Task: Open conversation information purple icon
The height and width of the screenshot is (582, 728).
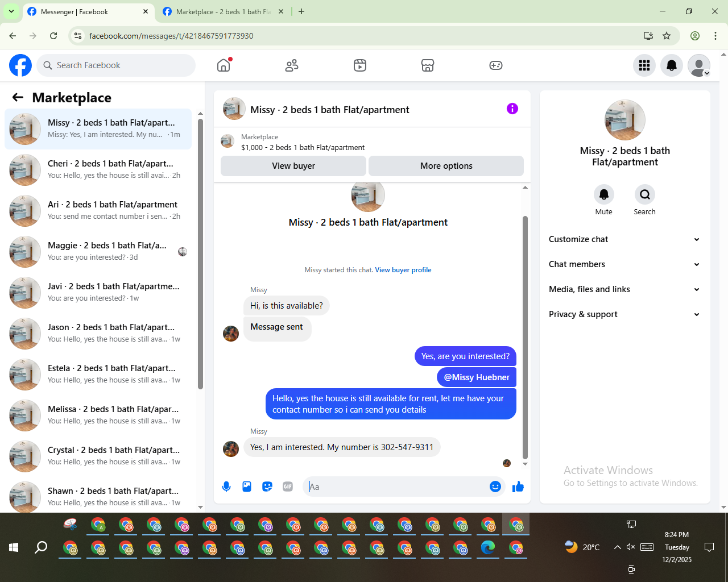Action: pos(512,109)
